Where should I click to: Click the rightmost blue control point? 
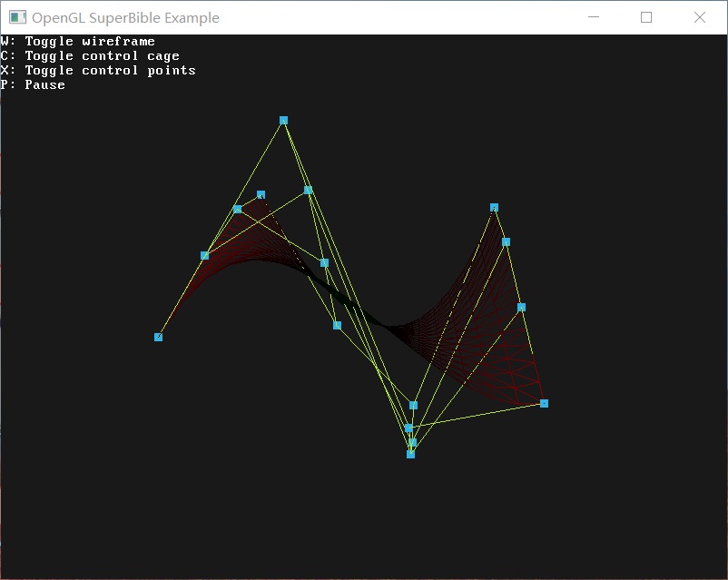pos(544,404)
